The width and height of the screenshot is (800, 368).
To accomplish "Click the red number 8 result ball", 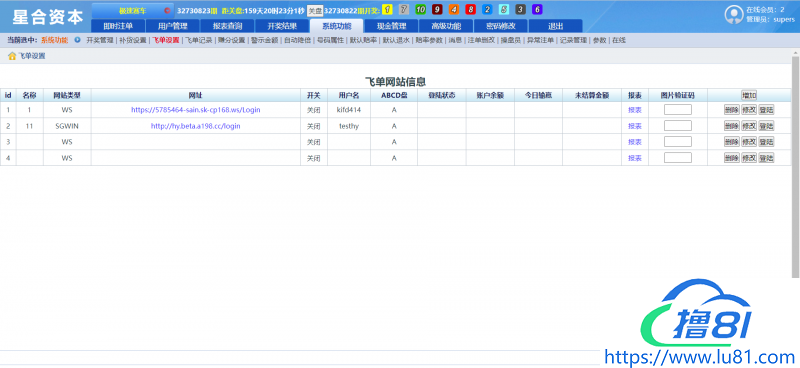I will pyautogui.click(x=470, y=10).
